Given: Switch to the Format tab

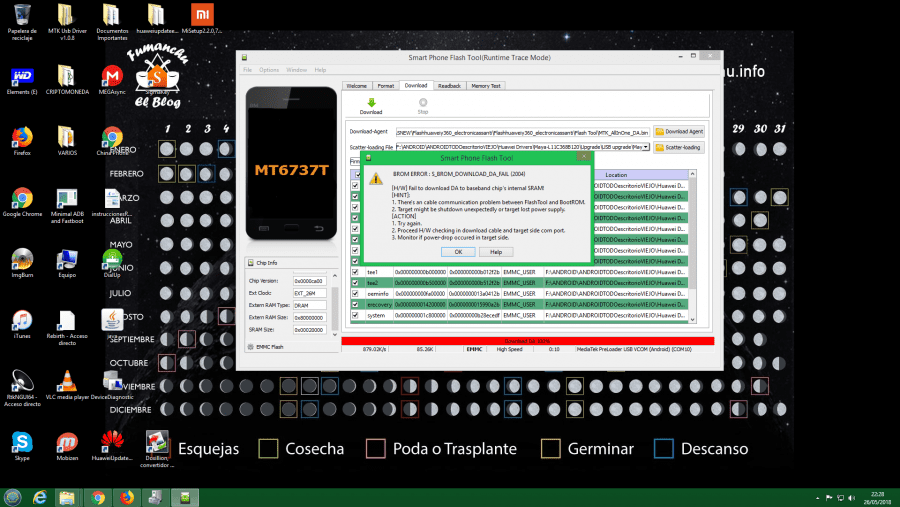Looking at the screenshot, I should 386,86.
